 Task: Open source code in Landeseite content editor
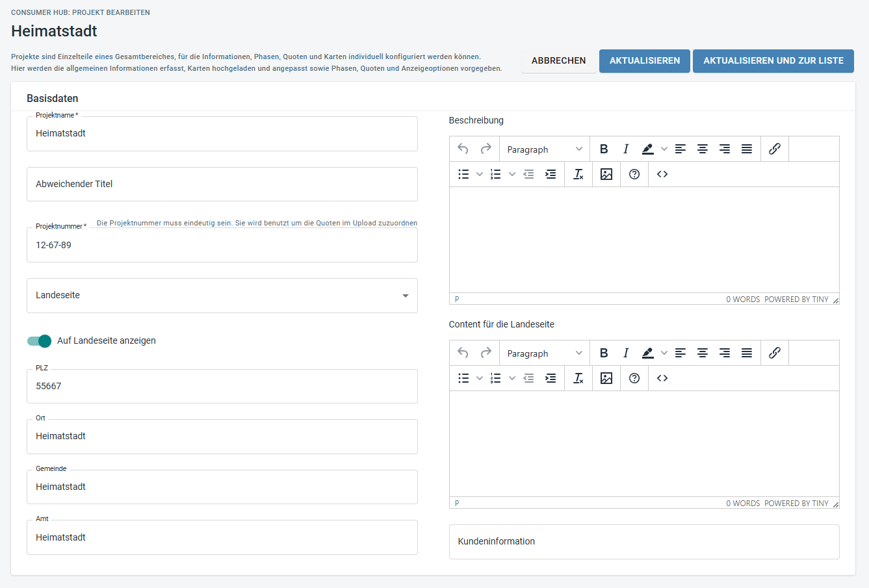coord(662,378)
